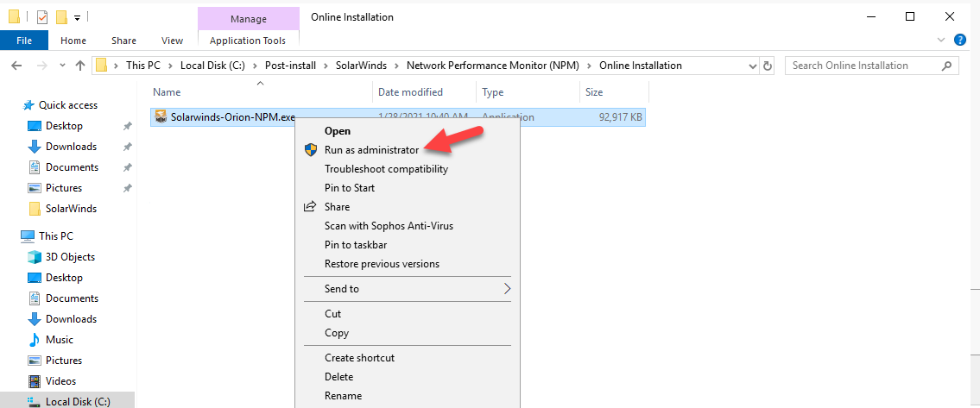Open recent locations dropdown arrow

tap(62, 65)
